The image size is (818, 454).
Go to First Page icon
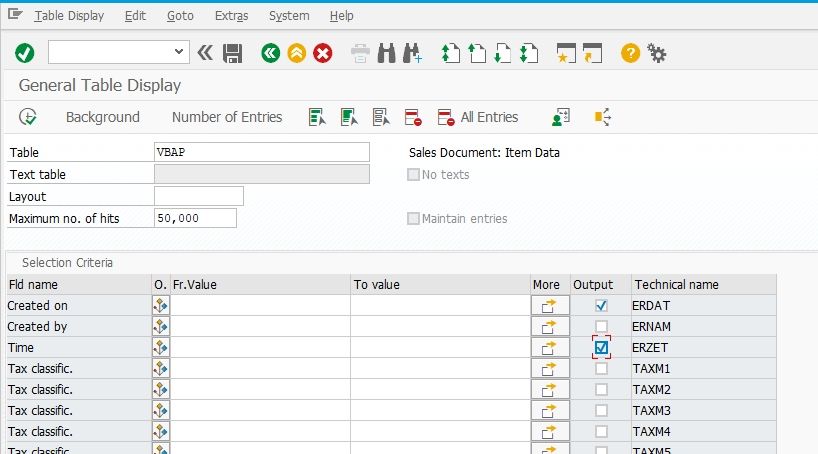451,53
